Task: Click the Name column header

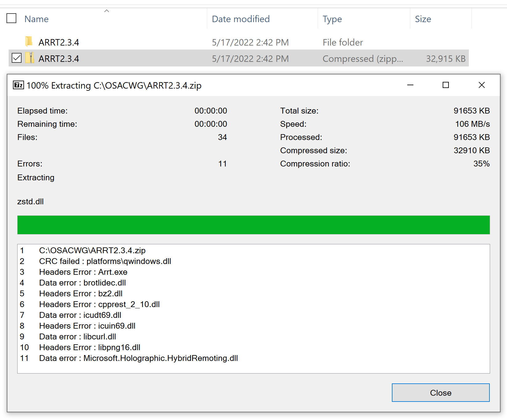Action: (36, 19)
